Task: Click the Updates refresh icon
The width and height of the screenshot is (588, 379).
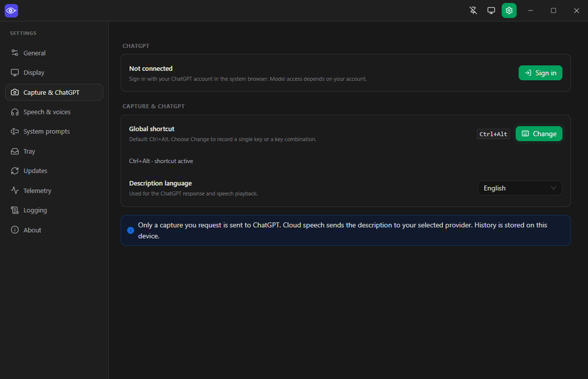Action: 15,171
